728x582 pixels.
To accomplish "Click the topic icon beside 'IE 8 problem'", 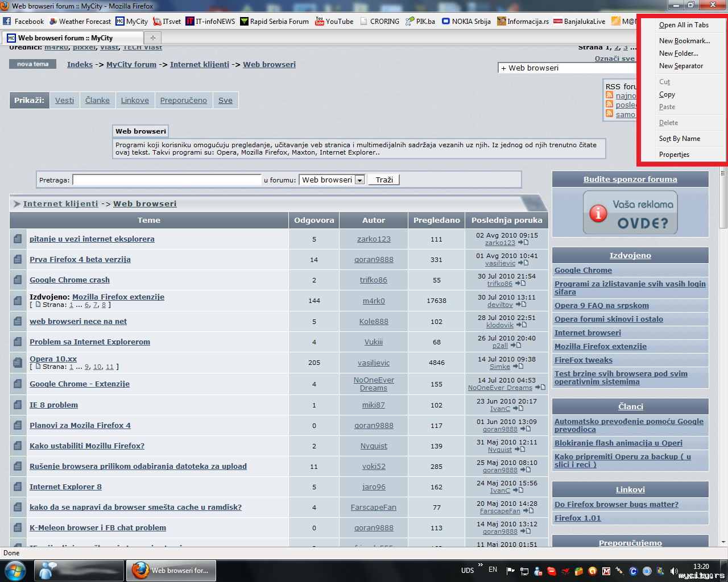I will click(x=18, y=405).
